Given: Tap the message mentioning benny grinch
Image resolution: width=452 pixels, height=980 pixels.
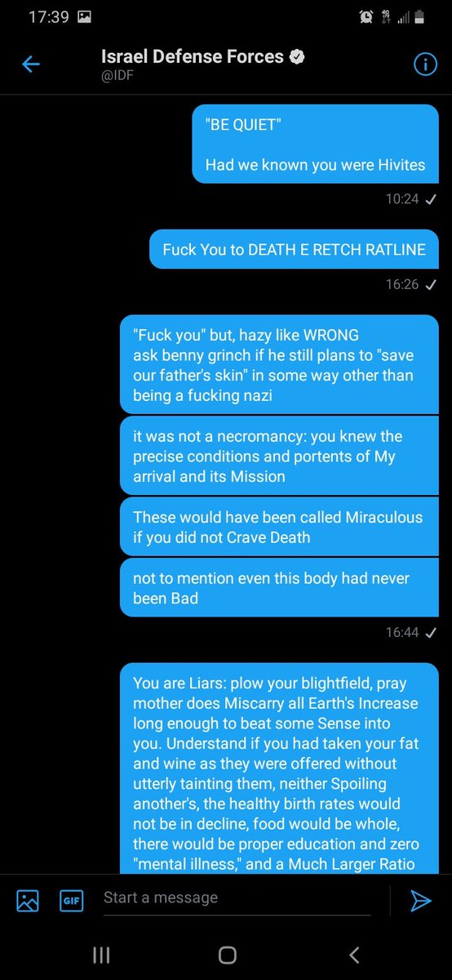Looking at the screenshot, I should [x=279, y=365].
